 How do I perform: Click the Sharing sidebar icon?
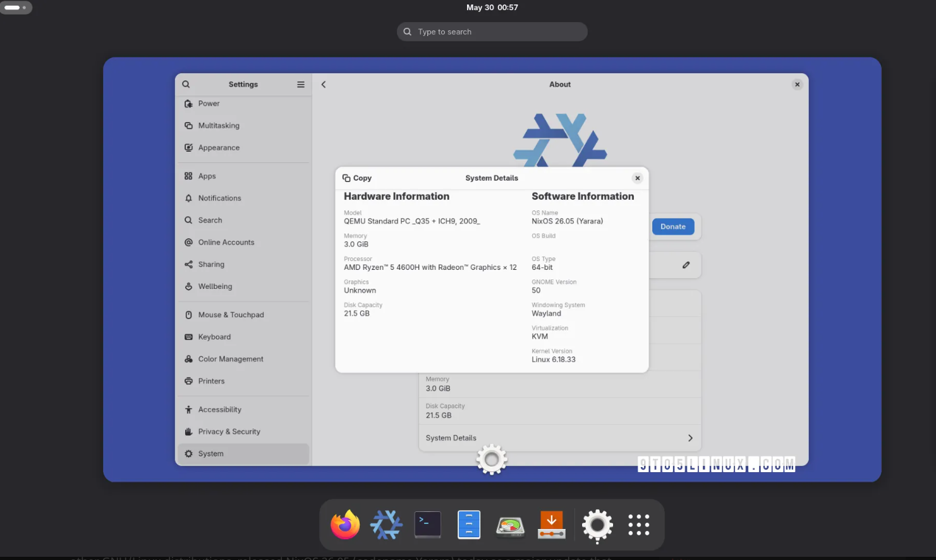tap(188, 265)
